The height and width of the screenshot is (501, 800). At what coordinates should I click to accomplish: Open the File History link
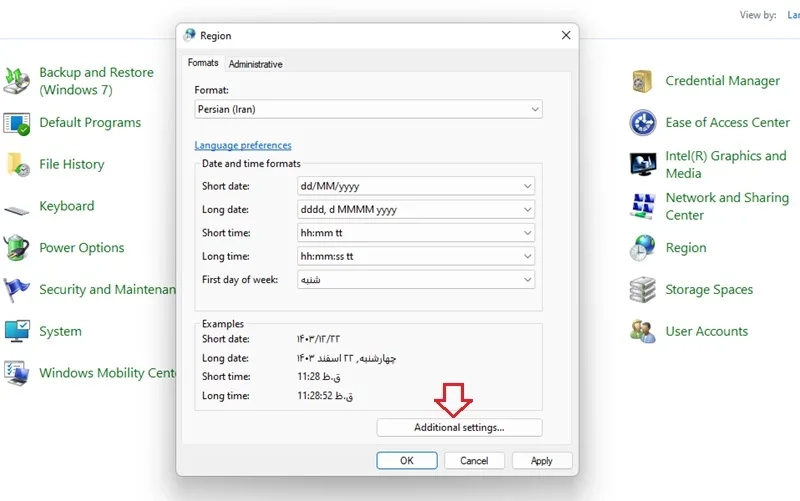pos(72,164)
